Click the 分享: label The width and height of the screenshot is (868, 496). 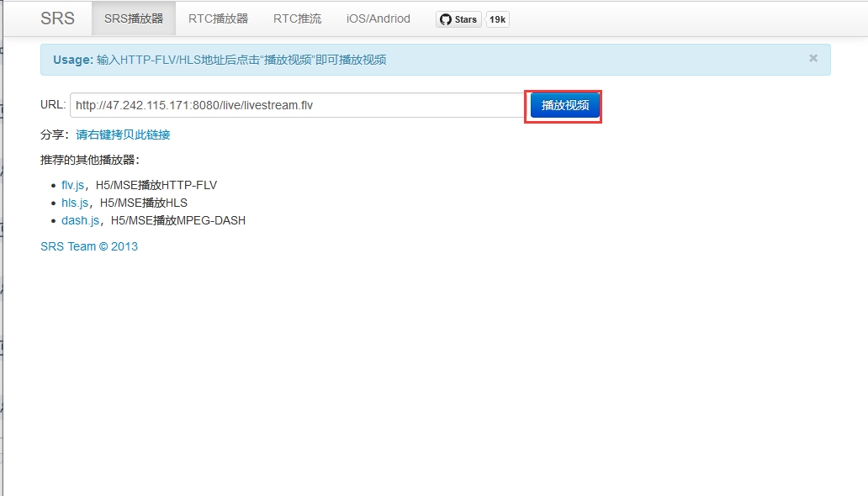coord(55,135)
